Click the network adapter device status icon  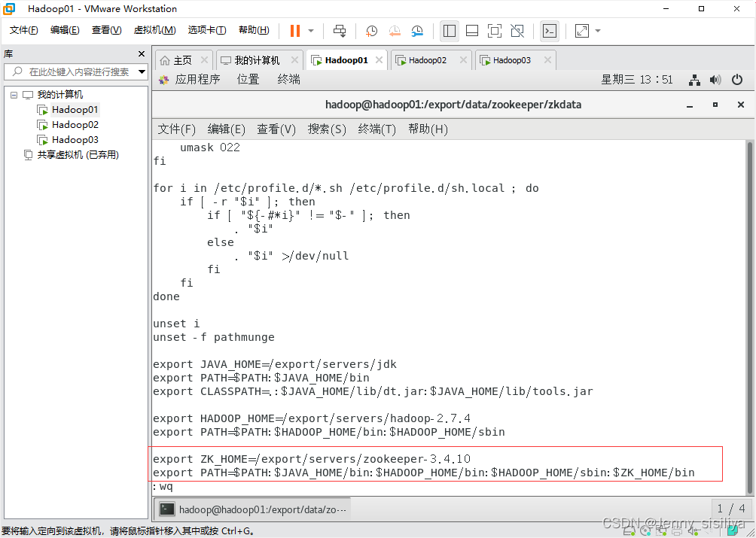point(661,532)
